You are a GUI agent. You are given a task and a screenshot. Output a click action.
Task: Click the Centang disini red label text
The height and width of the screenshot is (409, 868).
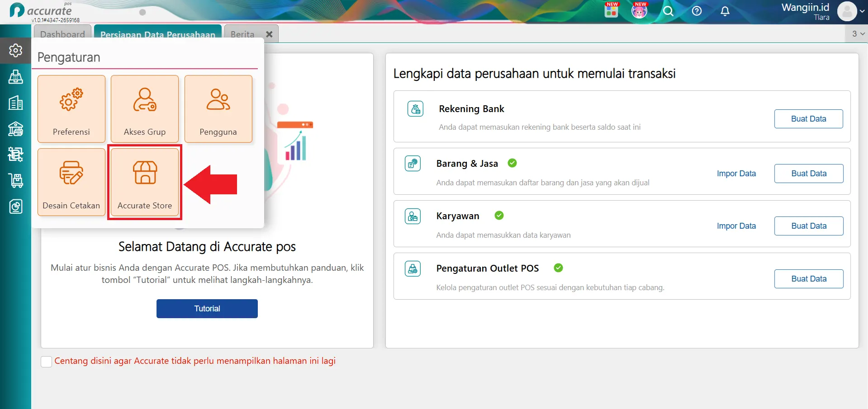click(195, 361)
